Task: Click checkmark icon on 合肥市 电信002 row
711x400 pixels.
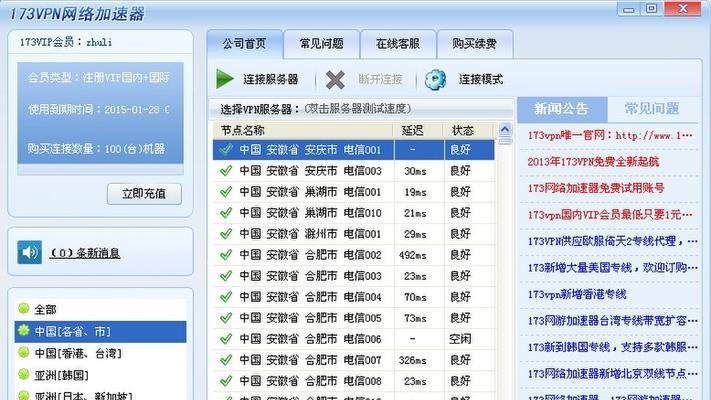Action: coord(226,255)
